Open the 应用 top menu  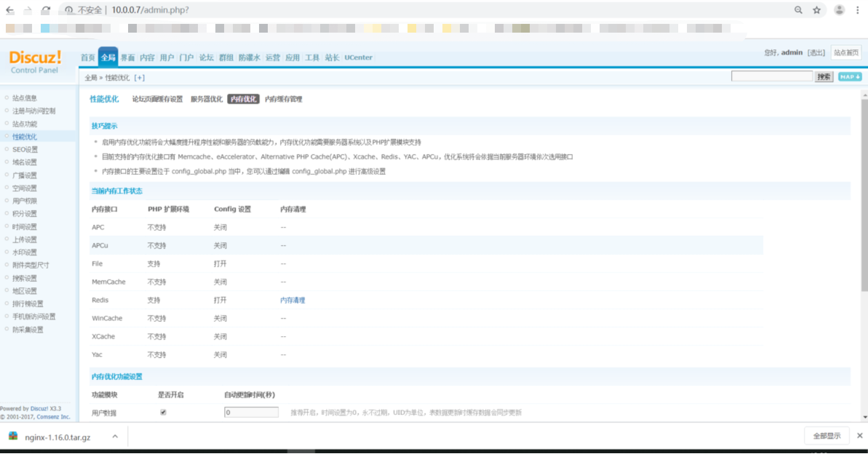[x=293, y=58]
